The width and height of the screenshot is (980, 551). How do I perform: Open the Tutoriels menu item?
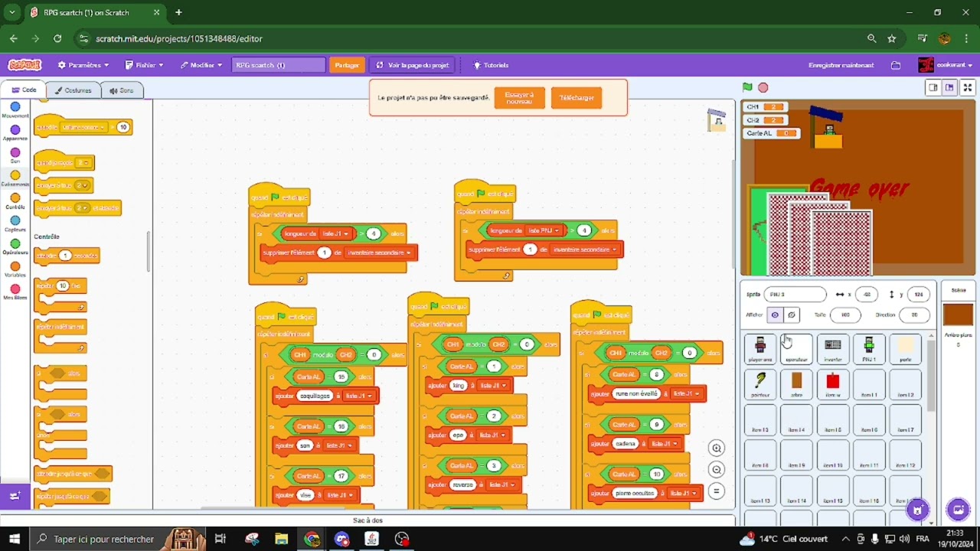(x=491, y=65)
